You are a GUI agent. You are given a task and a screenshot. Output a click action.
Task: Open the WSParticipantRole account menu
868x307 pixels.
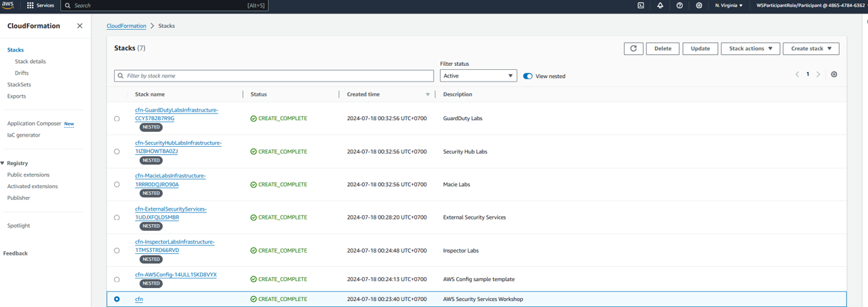click(810, 5)
